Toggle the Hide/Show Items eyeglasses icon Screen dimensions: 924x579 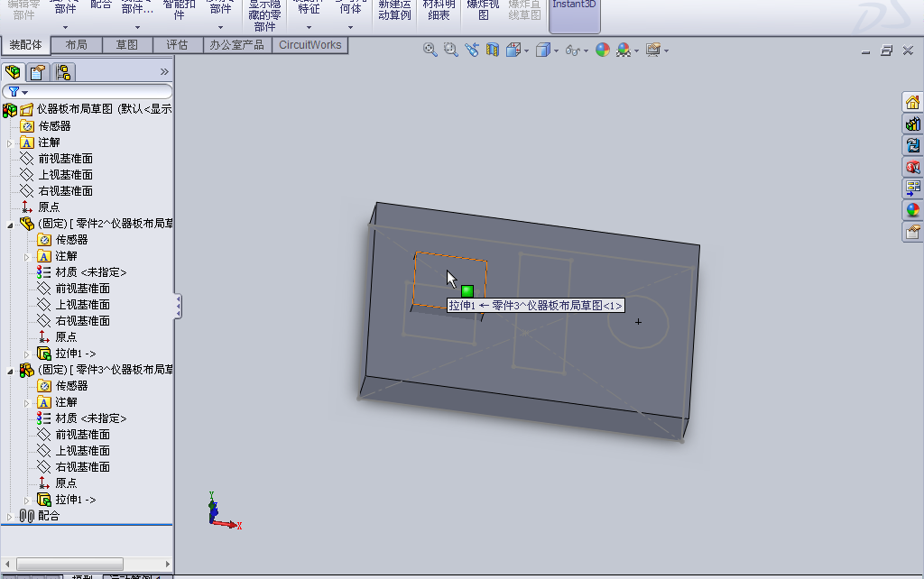pos(572,50)
